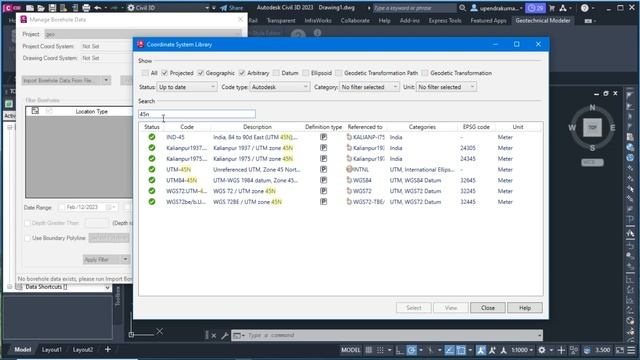
Task: Click the Search field containing 45n
Action: (x=197, y=114)
